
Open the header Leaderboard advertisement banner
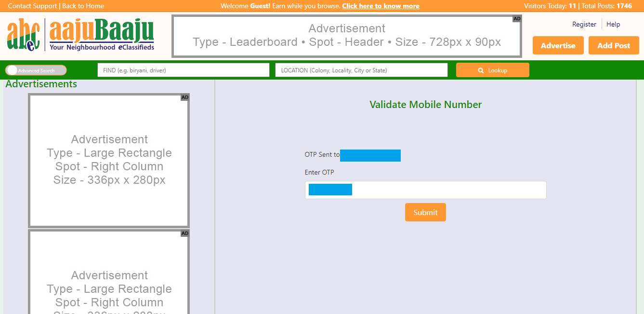click(x=346, y=36)
